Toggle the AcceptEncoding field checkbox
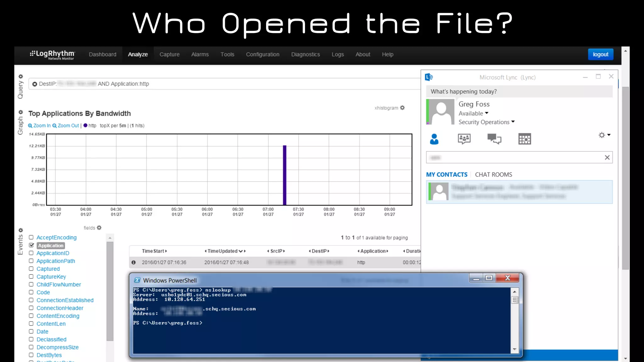This screenshot has width=644, height=362. tap(31, 237)
